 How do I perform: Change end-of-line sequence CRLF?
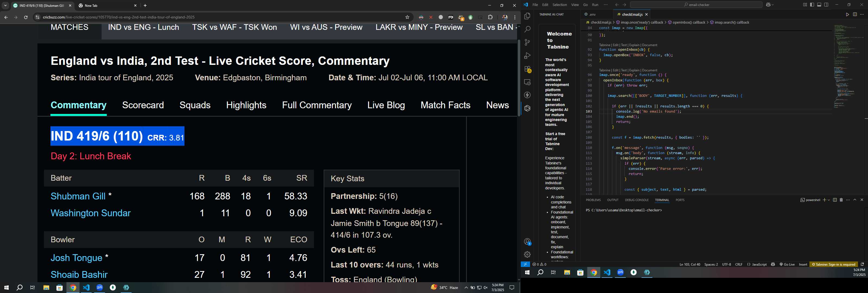coord(739,264)
